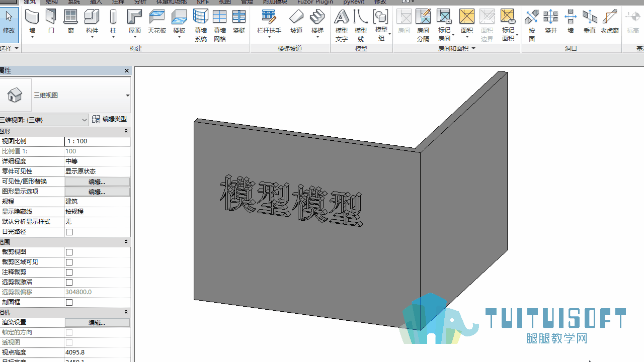This screenshot has height=362, width=644.
Task: Activate the 墙 (Wall) tool
Action: pyautogui.click(x=32, y=23)
